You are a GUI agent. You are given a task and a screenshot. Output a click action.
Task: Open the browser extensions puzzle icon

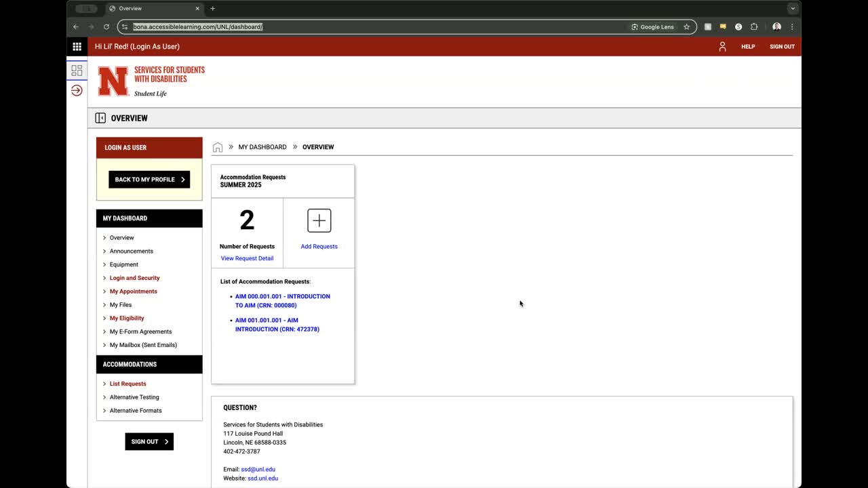point(754,27)
